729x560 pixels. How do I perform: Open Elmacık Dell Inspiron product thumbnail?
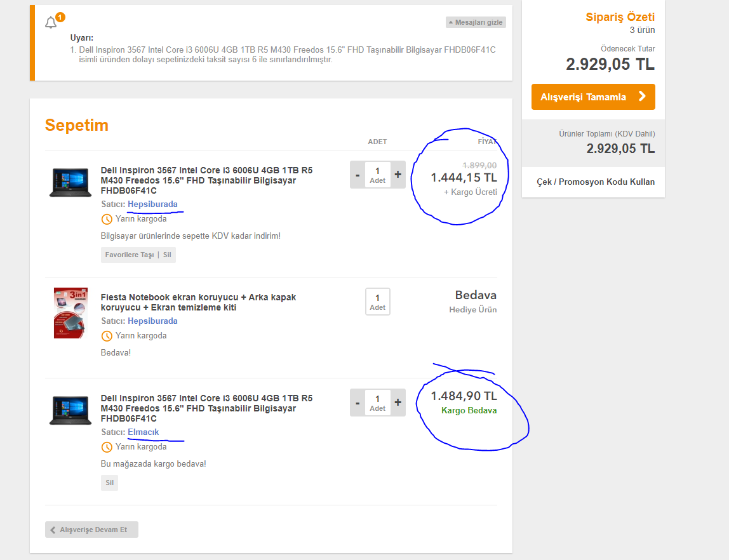(70, 410)
